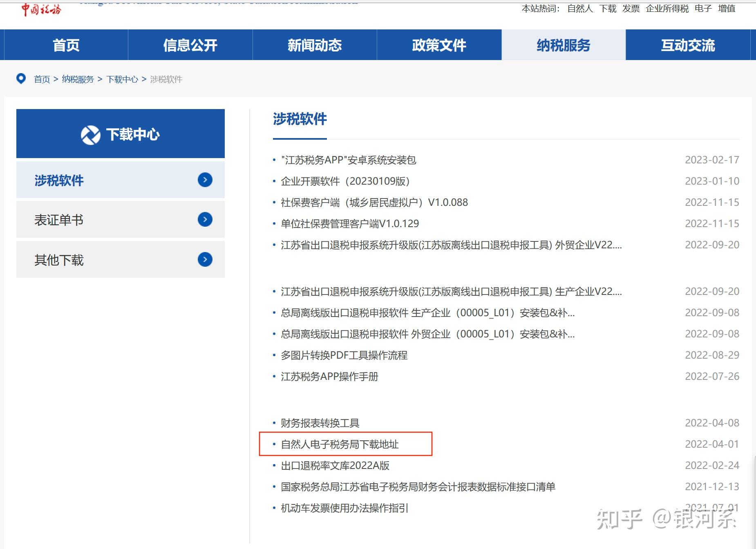Open the 信息公开 navigation tab

point(190,45)
